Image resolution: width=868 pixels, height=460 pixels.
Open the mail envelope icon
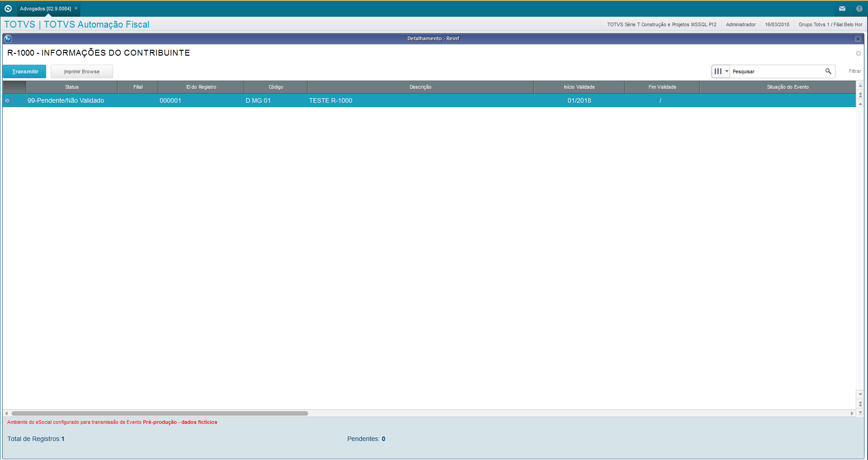pos(842,9)
